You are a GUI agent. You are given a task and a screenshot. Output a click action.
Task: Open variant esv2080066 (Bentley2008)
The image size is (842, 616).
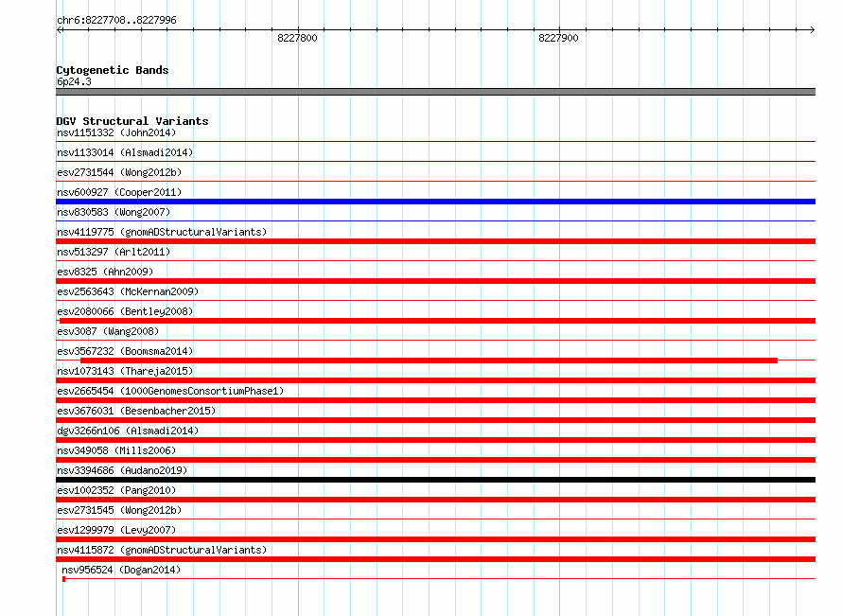tap(125, 311)
